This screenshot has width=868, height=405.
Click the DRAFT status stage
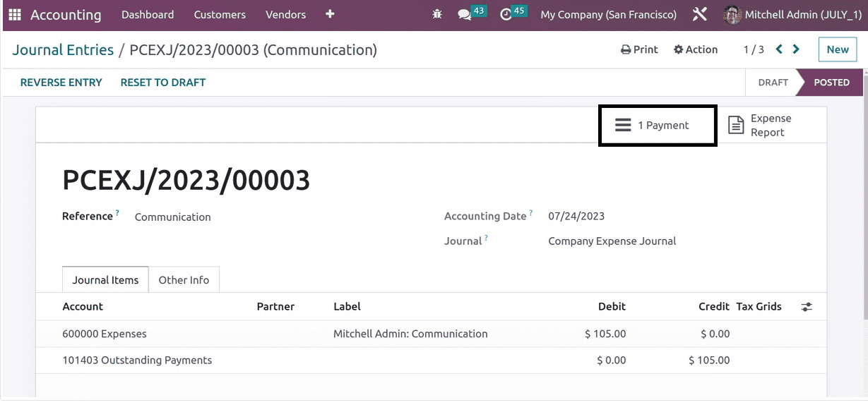773,83
